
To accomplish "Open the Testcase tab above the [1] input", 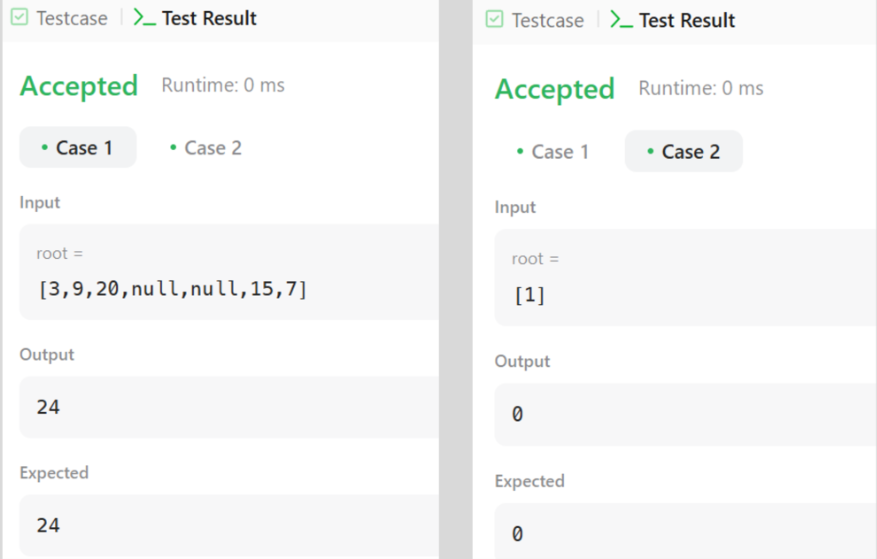I will point(547,20).
